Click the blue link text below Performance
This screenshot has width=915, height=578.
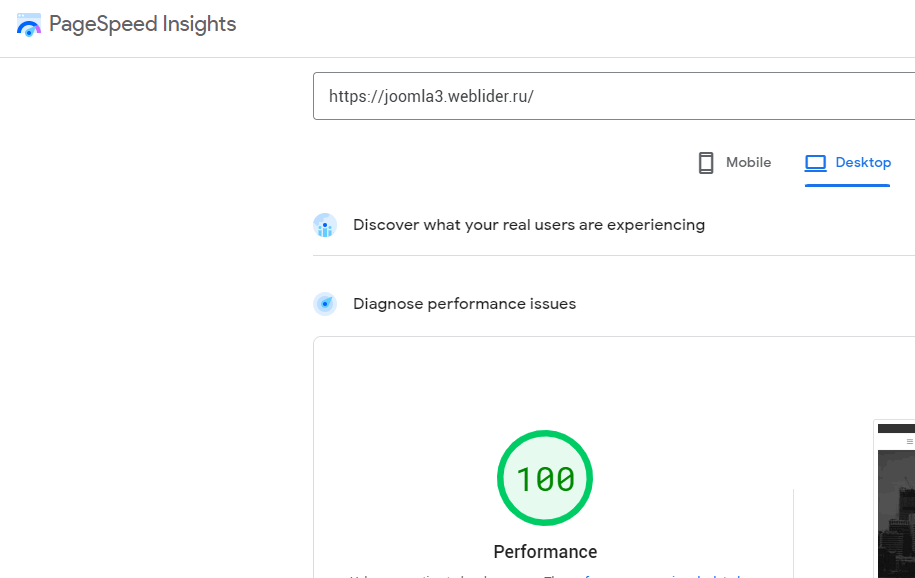pos(660,576)
